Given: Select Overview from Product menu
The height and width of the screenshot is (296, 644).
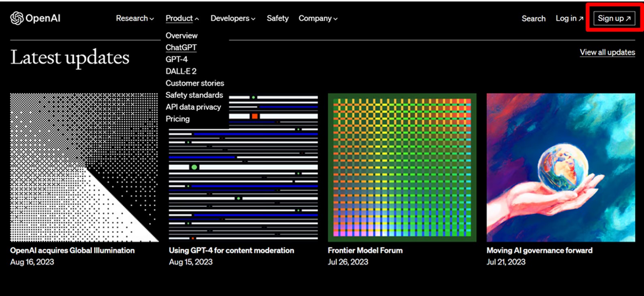Looking at the screenshot, I should [181, 36].
